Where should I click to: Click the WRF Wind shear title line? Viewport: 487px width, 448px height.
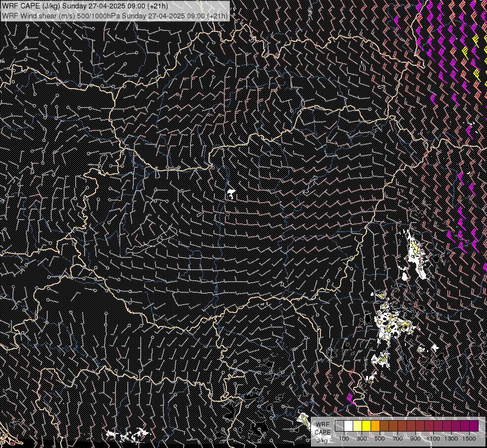click(114, 15)
